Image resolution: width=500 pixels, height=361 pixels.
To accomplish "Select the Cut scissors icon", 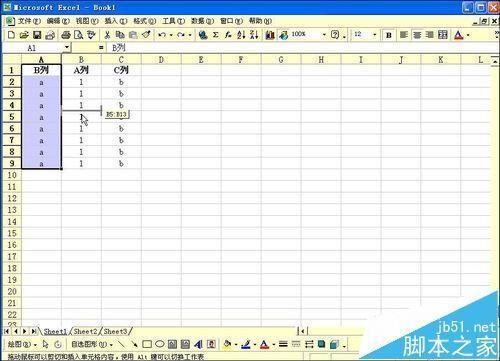I will point(107,35).
